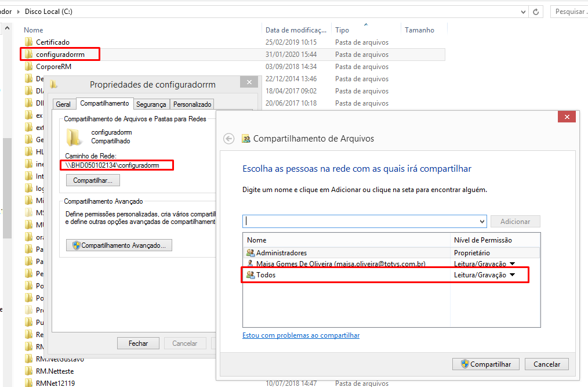The image size is (588, 387).
Task: Switch to the Segurança tab
Action: (x=151, y=104)
